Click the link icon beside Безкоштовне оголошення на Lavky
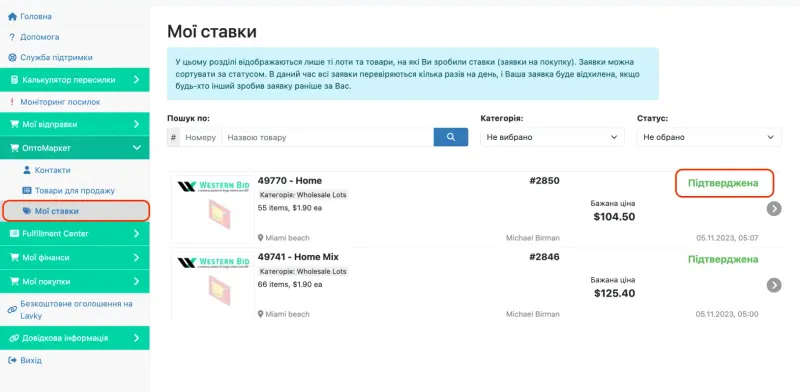 point(13,310)
